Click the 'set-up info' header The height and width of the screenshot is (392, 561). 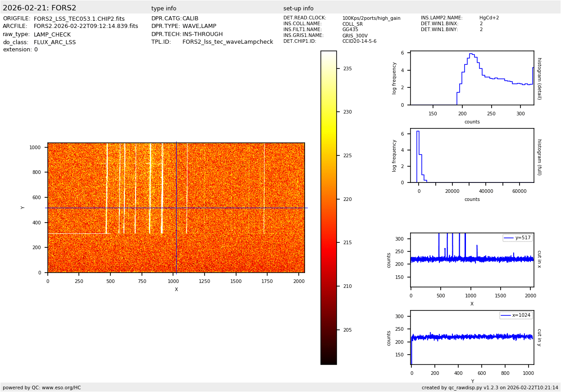pos(298,9)
